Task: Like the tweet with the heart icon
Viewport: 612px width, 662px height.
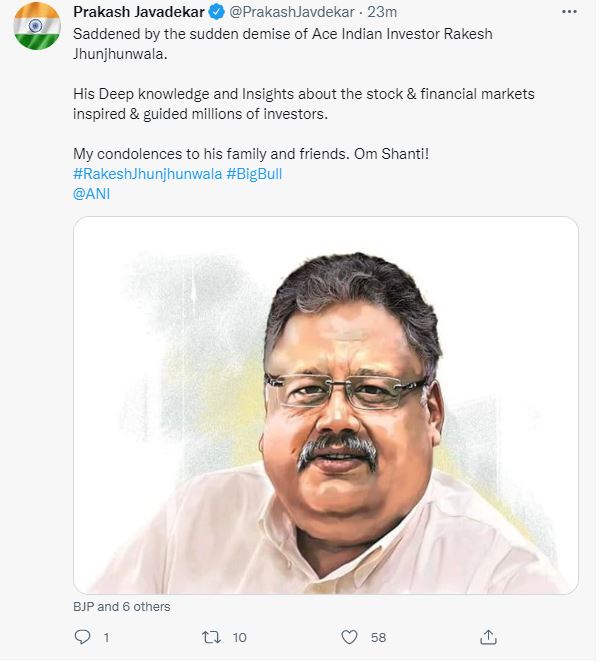Action: (x=349, y=636)
